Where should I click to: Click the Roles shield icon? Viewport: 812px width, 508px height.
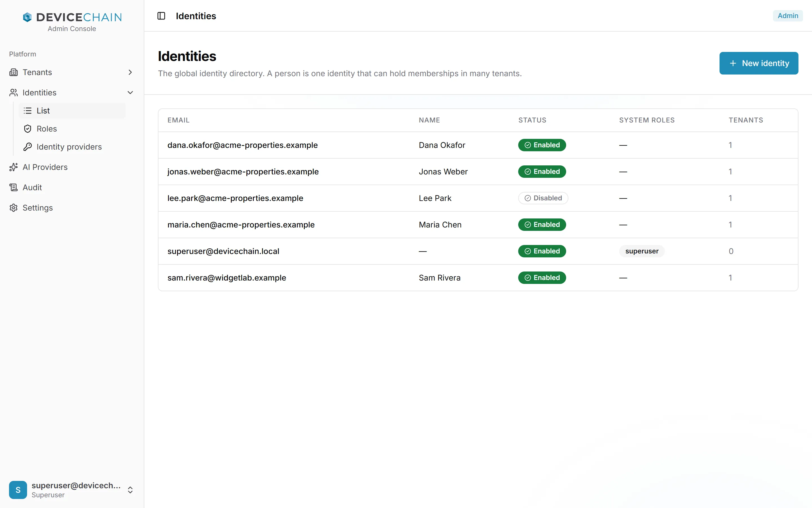coord(28,129)
